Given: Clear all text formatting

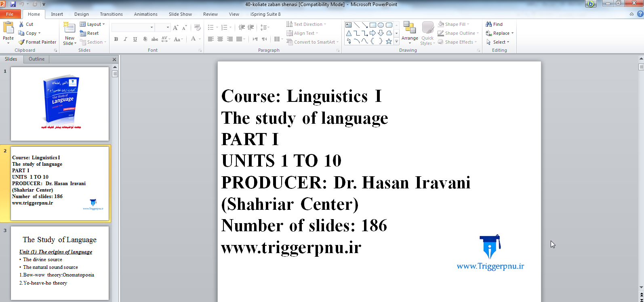Looking at the screenshot, I should 198,27.
